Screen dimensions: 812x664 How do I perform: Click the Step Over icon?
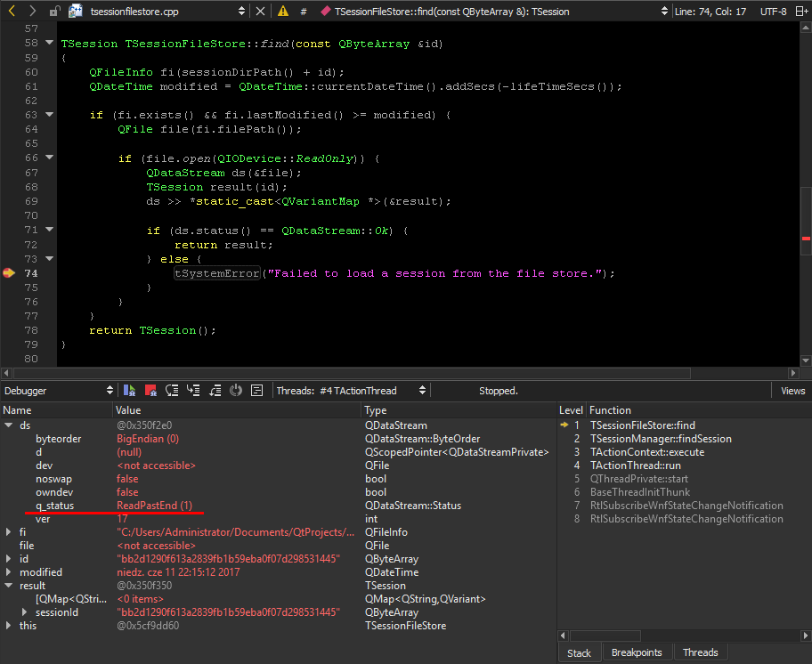pos(172,390)
